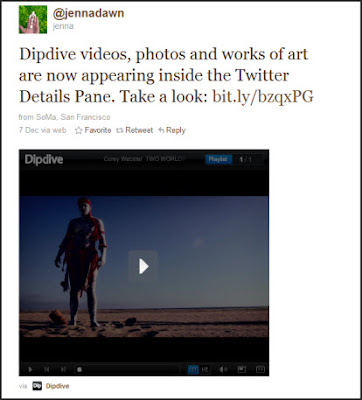Open jenna's profile avatar image
The image size is (362, 400).
click(x=33, y=19)
